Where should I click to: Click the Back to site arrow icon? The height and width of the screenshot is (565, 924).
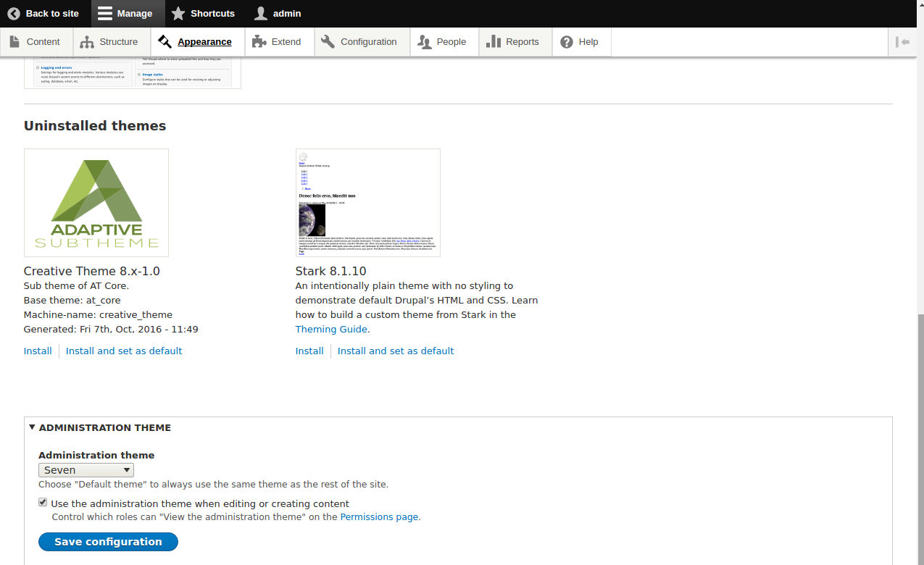coord(14,14)
